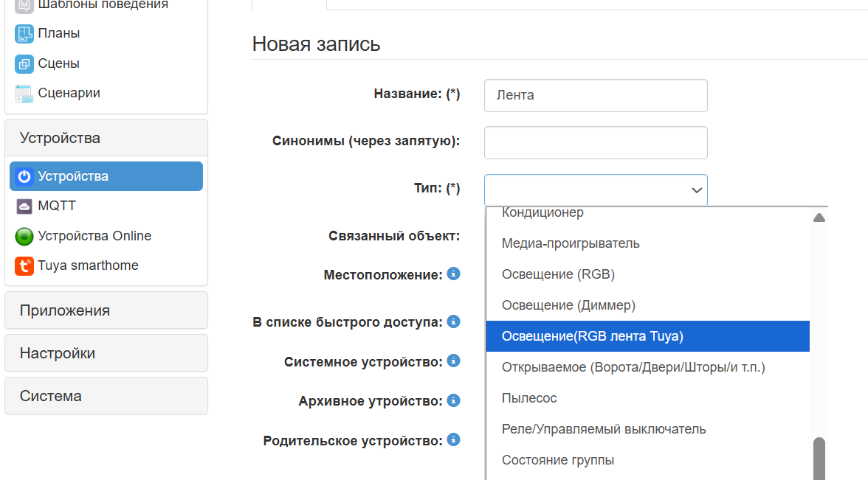
Task: Click the green Устройства Online icon
Action: point(24,237)
